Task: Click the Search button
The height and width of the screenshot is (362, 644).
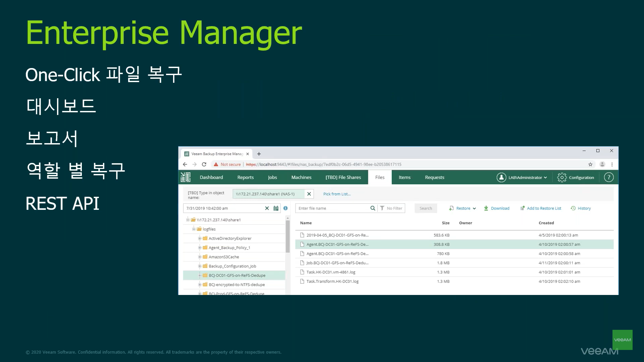Action: click(x=426, y=208)
